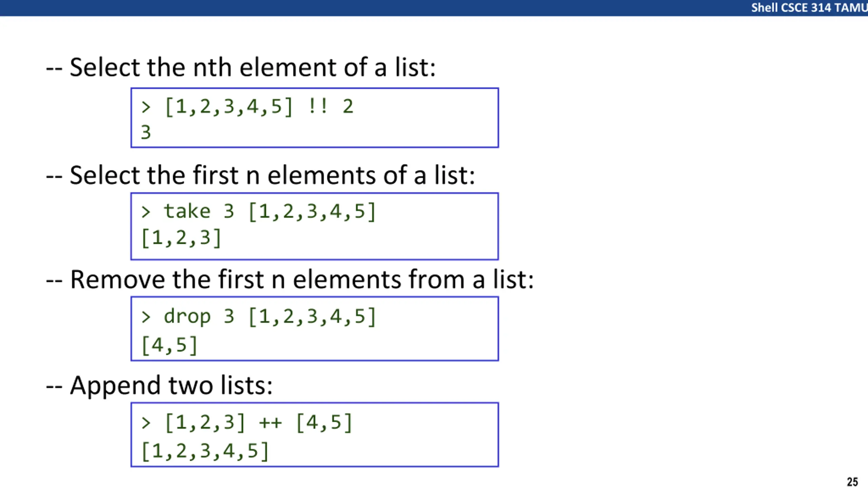Click the result '3' in the first code box
Image resolution: width=868 pixels, height=488 pixels.
[146, 132]
